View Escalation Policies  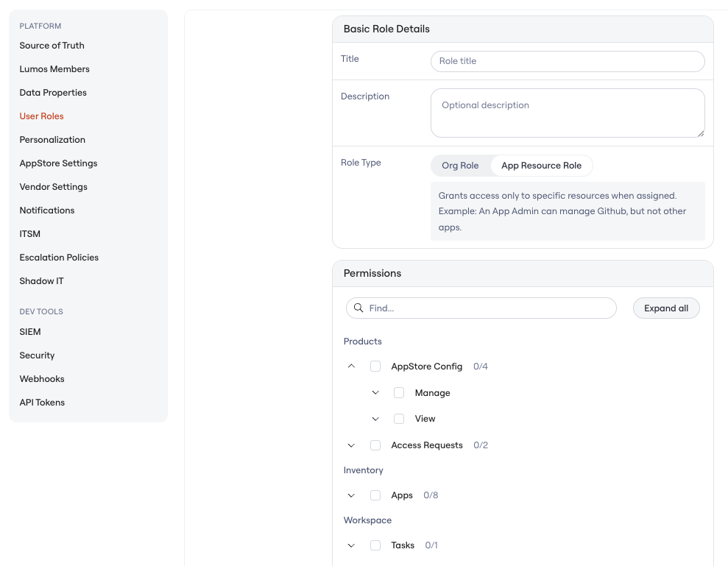59,257
